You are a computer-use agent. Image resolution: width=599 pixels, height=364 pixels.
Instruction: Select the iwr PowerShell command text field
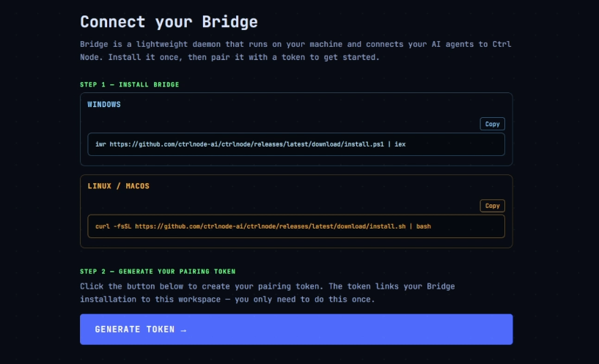(296, 144)
